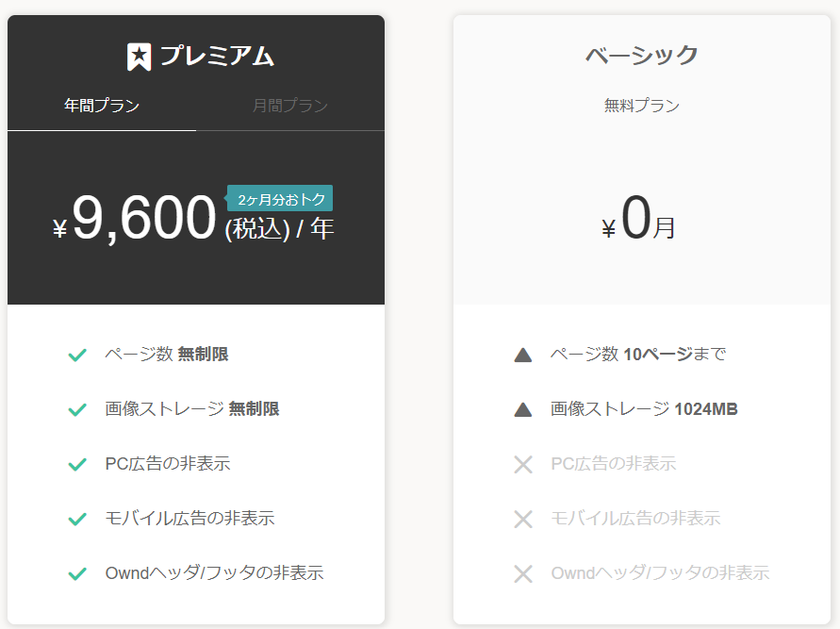Image resolution: width=840 pixels, height=629 pixels.
Task: Click the X icon beside basic モバイル広告の非表示
Action: [x=523, y=519]
